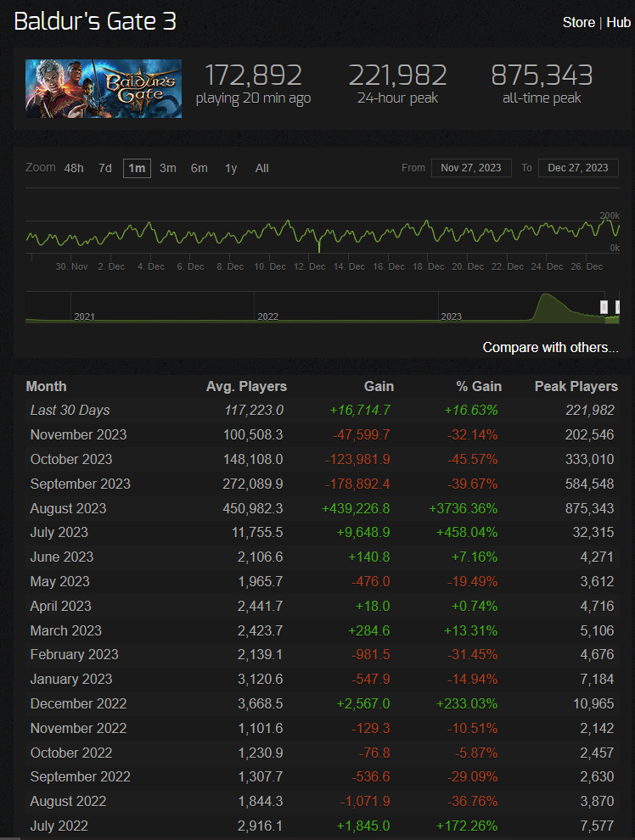Select the November 2023 row label
635x840 pixels.
pyautogui.click(x=78, y=435)
